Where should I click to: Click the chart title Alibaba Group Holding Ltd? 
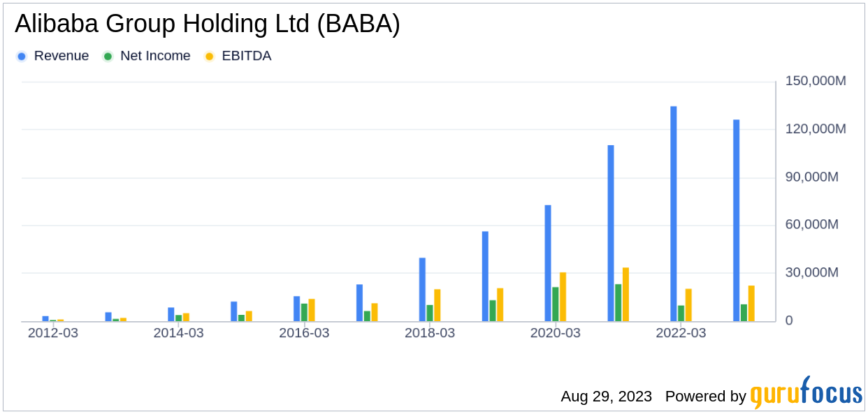208,24
